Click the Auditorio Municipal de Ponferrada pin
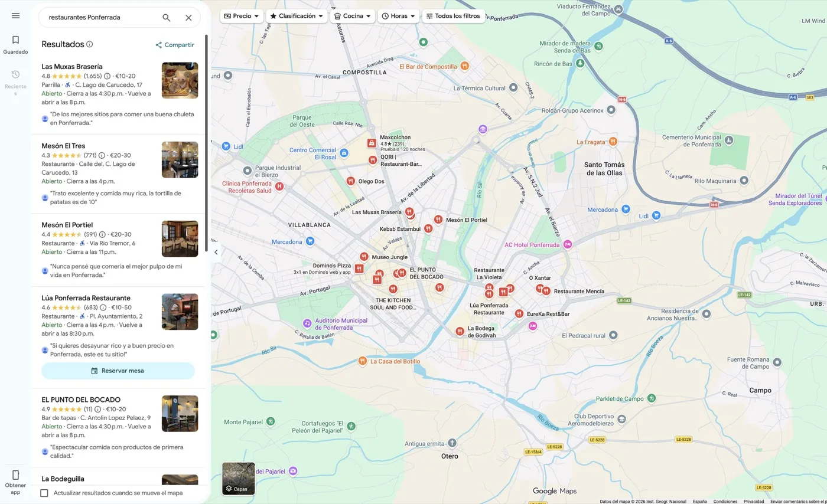Screen dimensions: 827x504 pos(307,323)
